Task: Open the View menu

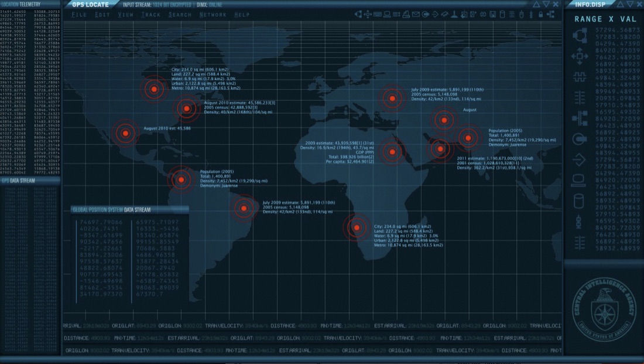Action: click(x=125, y=15)
